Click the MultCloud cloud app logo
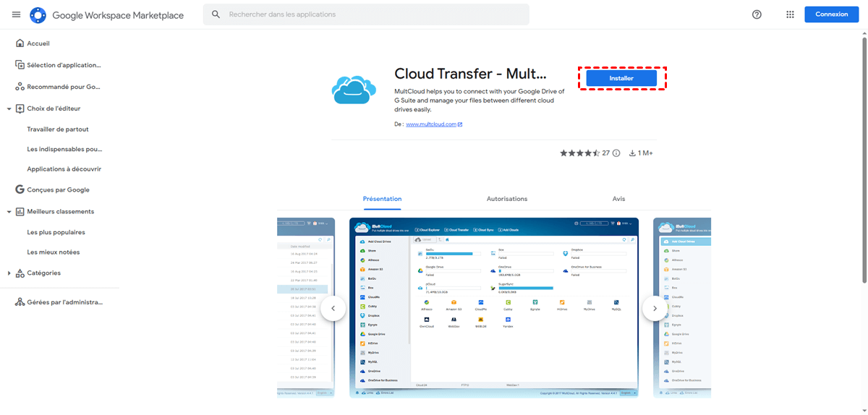Viewport: 868px width, 415px height. point(354,89)
